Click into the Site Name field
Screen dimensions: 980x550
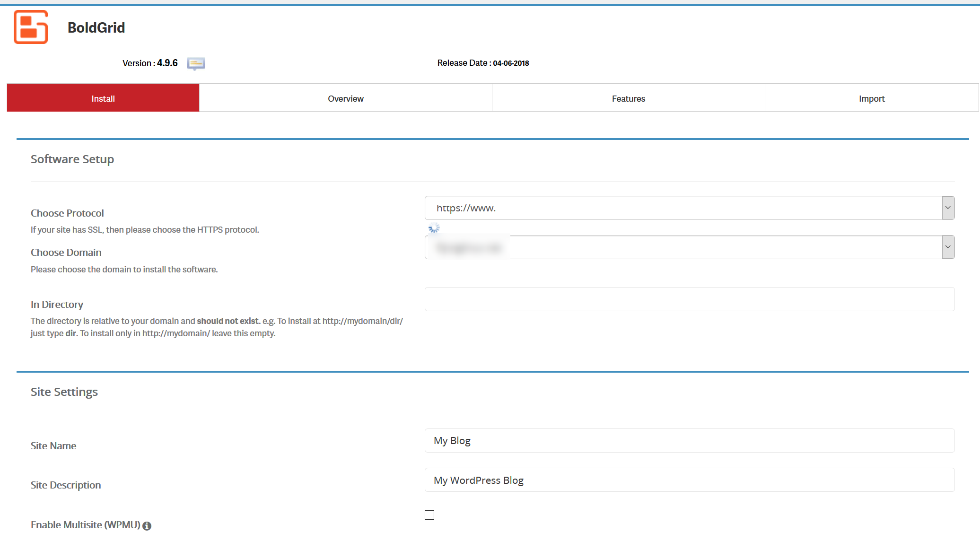click(689, 441)
